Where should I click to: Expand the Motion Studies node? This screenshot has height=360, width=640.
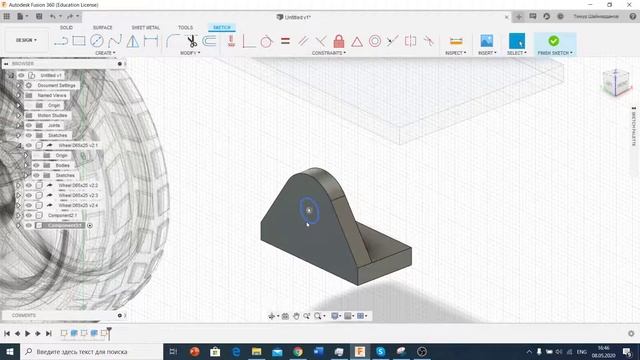(18, 116)
